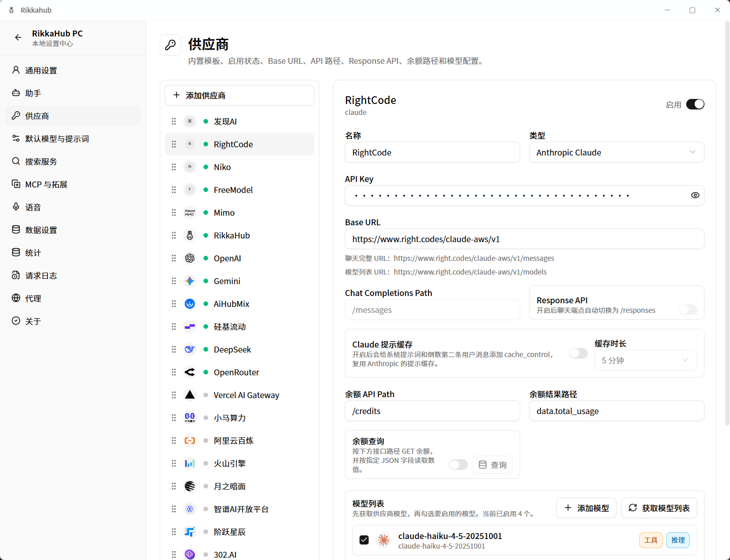Image resolution: width=730 pixels, height=560 pixels.
Task: Click the Gemini sparkle icon in provider list
Action: tap(190, 281)
